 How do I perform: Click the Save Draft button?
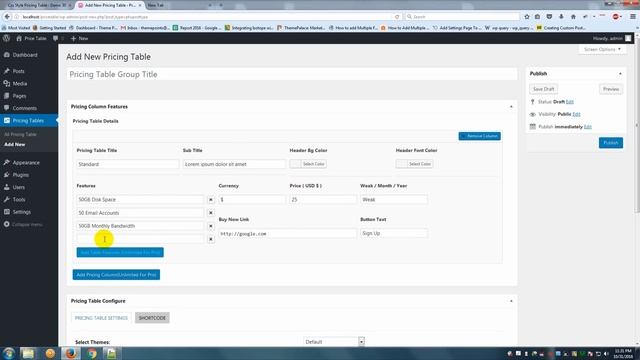tap(544, 89)
